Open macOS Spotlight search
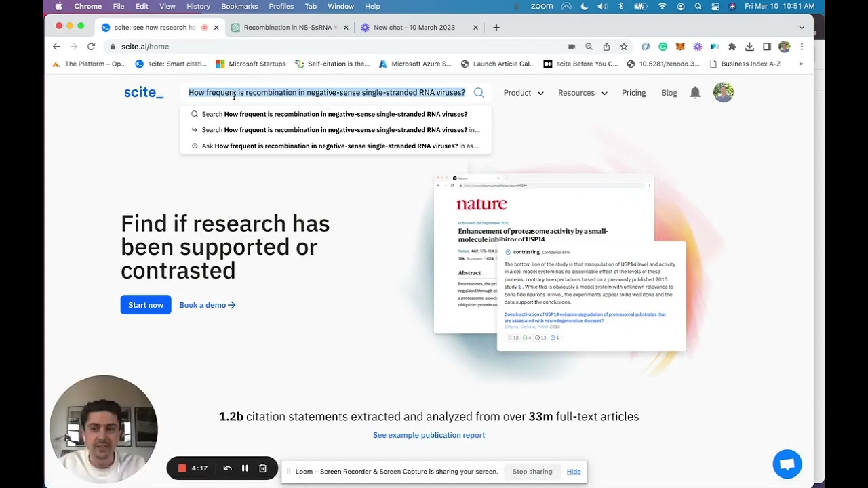Screen dimensions: 868x488 click(698, 6)
